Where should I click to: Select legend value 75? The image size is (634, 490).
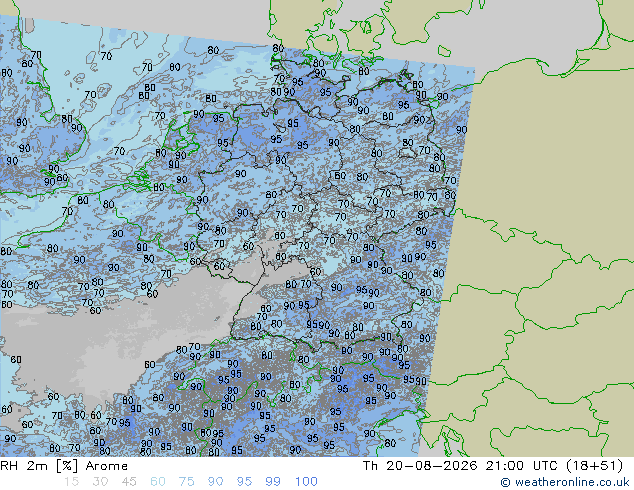[x=186, y=482]
